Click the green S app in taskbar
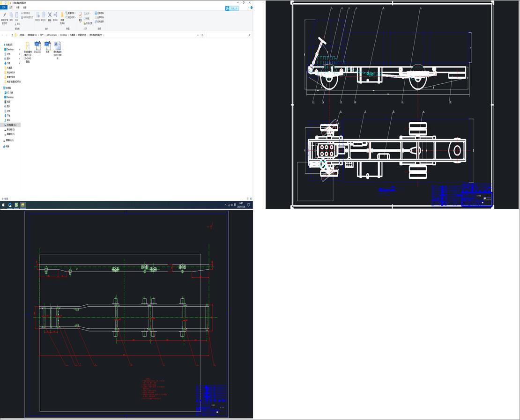 16,205
